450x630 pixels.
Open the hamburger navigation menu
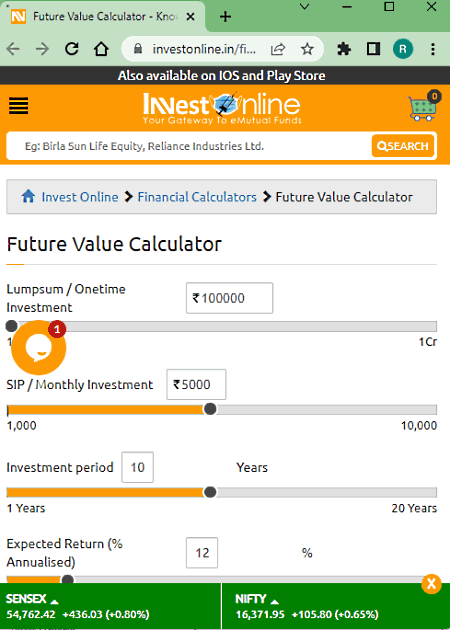pos(18,106)
